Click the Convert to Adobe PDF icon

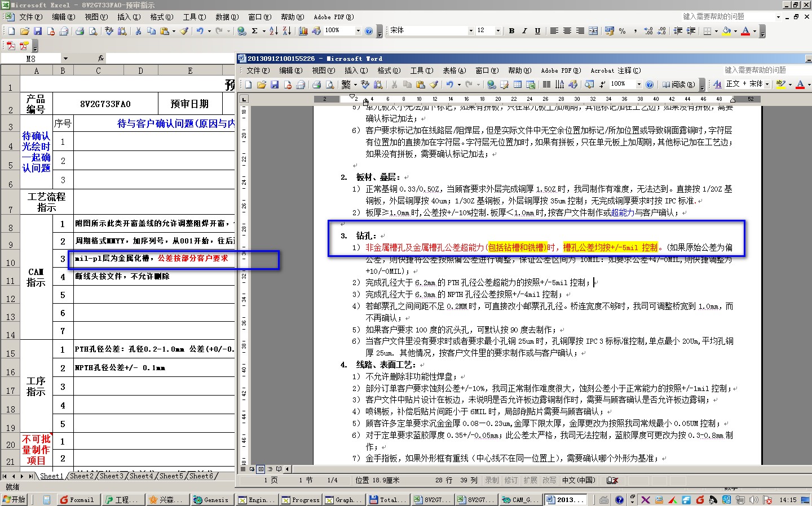pos(11,46)
